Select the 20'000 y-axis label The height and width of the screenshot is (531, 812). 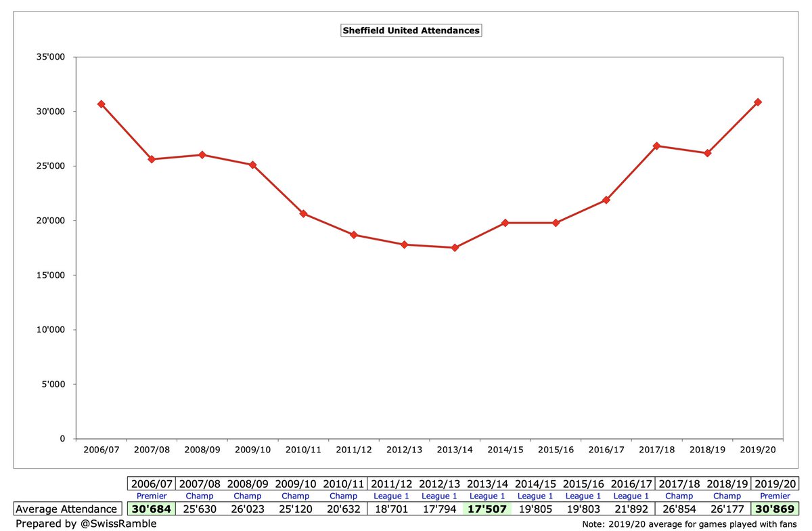pyautogui.click(x=51, y=221)
